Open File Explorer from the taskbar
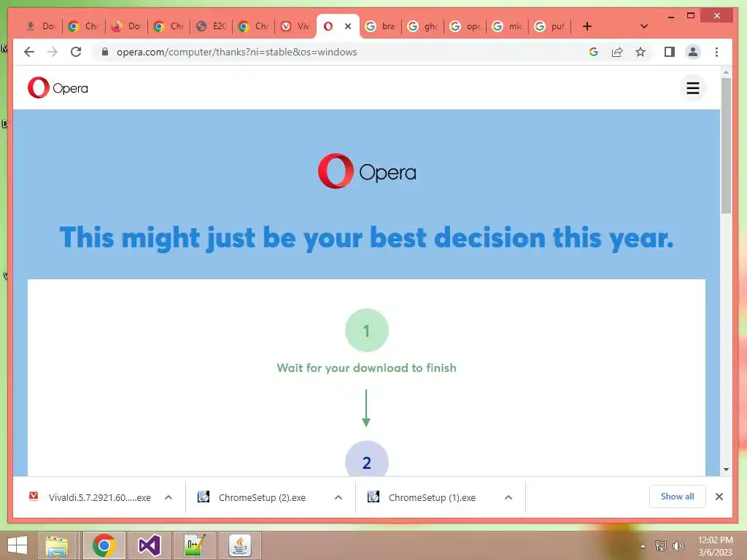Screen dimensions: 747x560 (x=57, y=545)
